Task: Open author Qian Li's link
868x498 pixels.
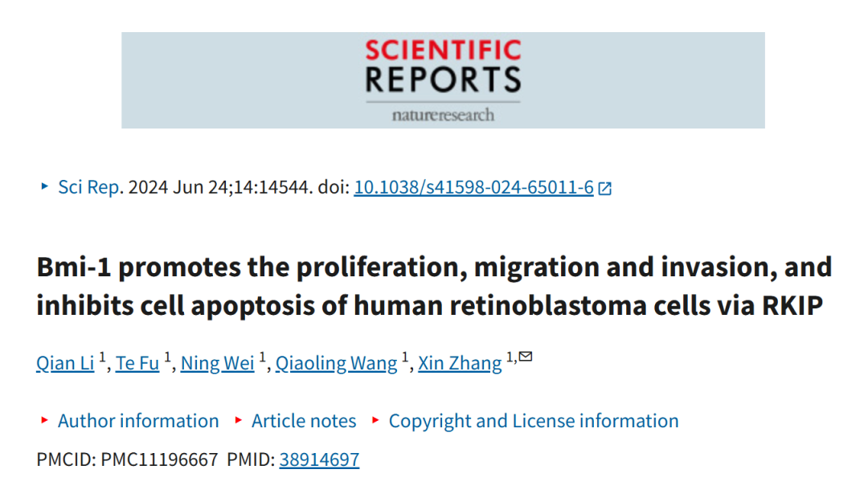Action: pyautogui.click(x=65, y=363)
